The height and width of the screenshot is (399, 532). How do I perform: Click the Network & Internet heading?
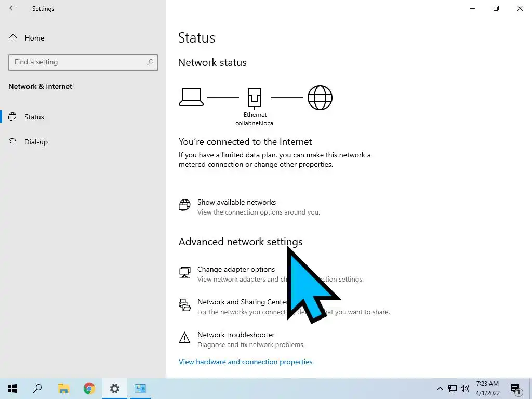[40, 87]
